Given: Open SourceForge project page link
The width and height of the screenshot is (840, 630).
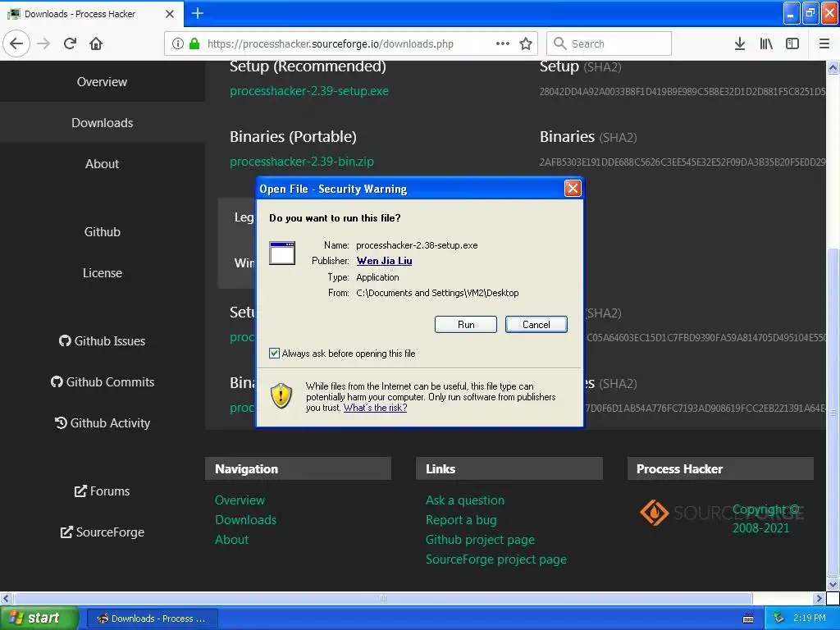Looking at the screenshot, I should (496, 559).
